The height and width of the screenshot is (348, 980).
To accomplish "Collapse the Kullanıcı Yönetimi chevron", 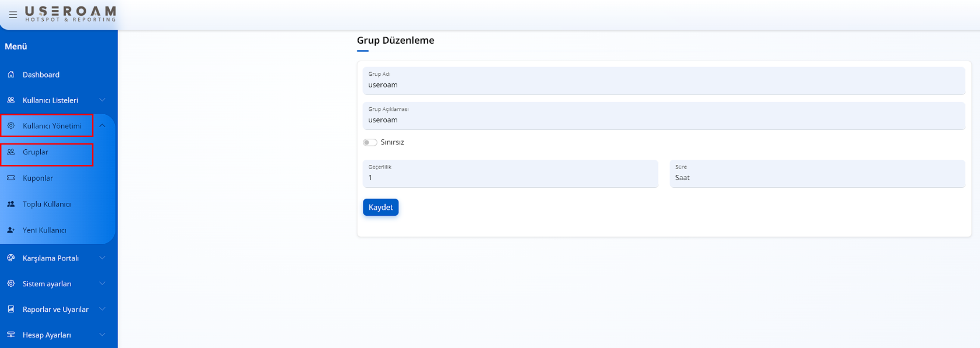I will pyautogui.click(x=102, y=126).
